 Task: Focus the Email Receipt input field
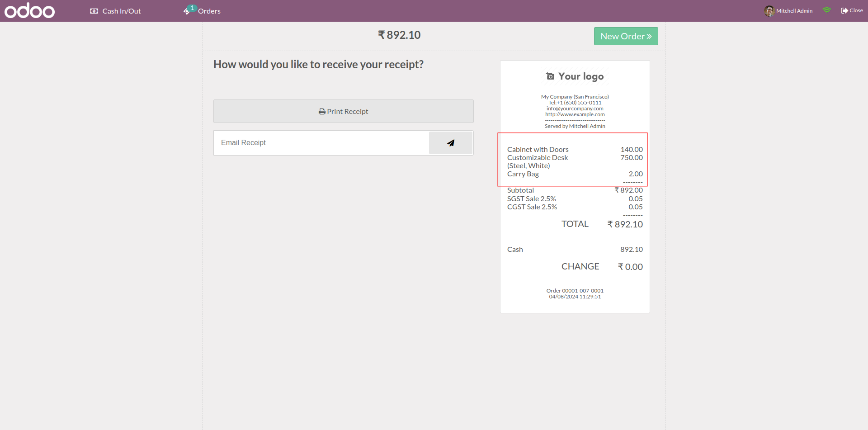click(321, 143)
